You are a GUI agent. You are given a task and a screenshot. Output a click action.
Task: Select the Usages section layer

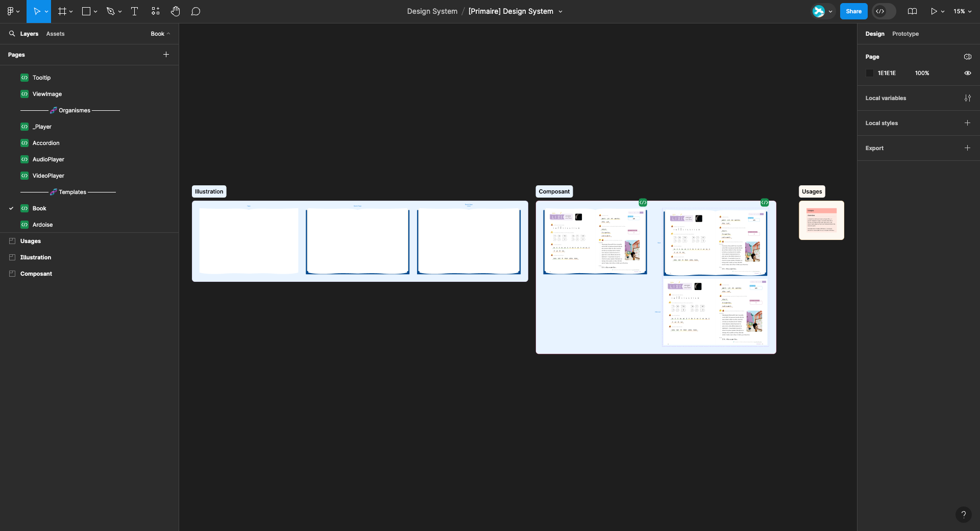[89, 241]
